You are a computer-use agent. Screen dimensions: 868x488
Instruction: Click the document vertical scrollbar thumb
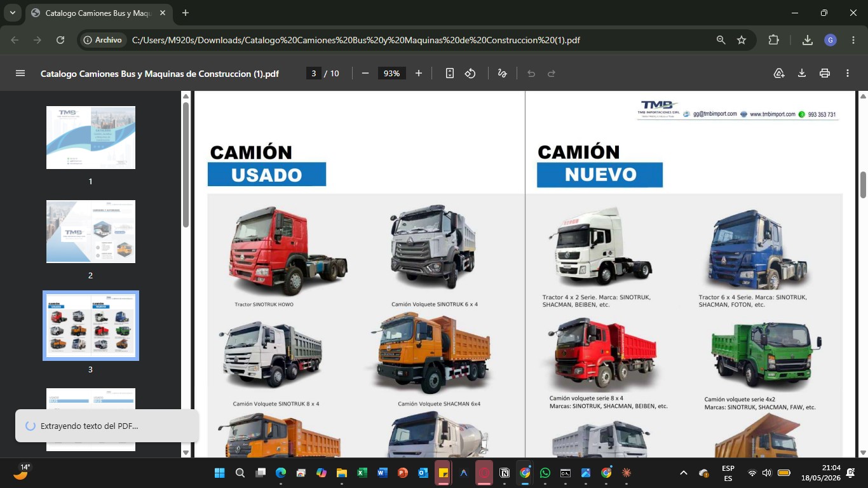coord(863,185)
